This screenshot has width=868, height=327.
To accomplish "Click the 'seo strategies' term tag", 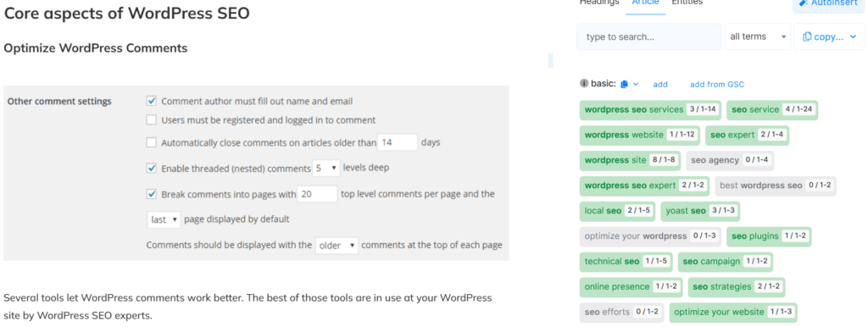I will coord(737,287).
